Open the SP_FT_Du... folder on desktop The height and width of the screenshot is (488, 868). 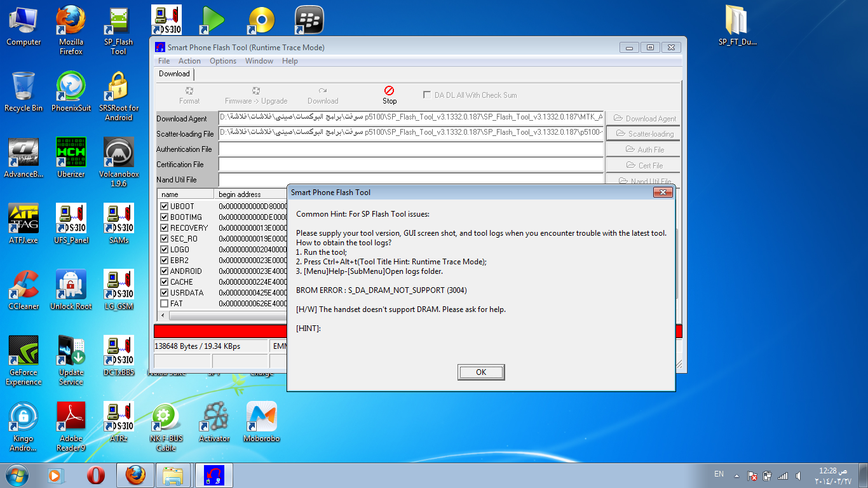coord(738,26)
